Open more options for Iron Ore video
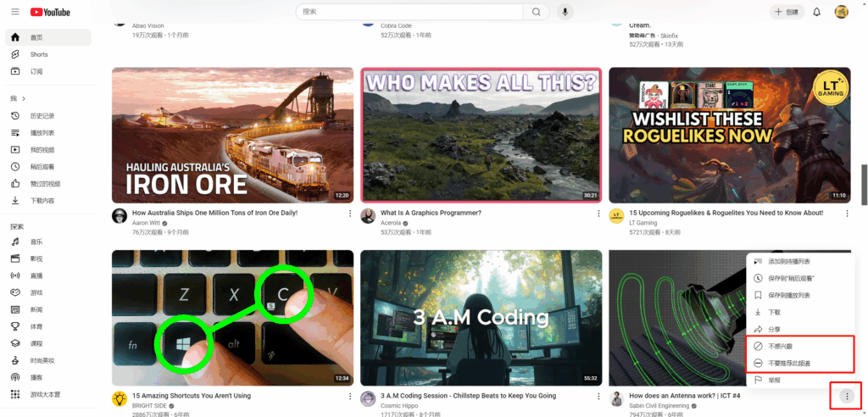Viewport: 868px width, 417px height. (350, 214)
